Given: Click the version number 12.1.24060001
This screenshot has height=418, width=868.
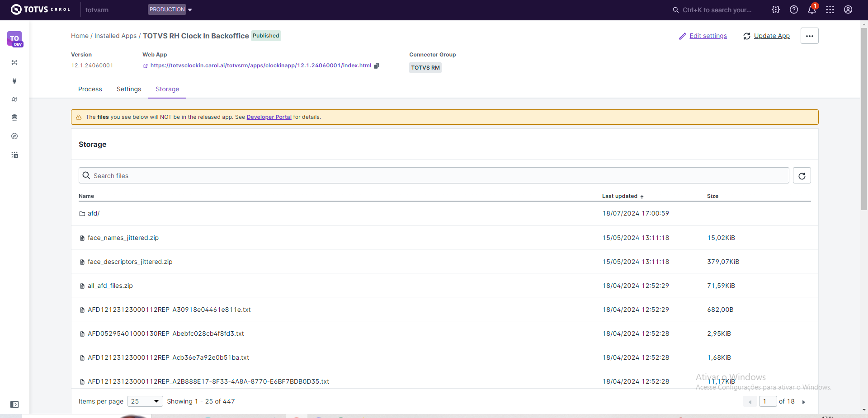Looking at the screenshot, I should pos(92,66).
